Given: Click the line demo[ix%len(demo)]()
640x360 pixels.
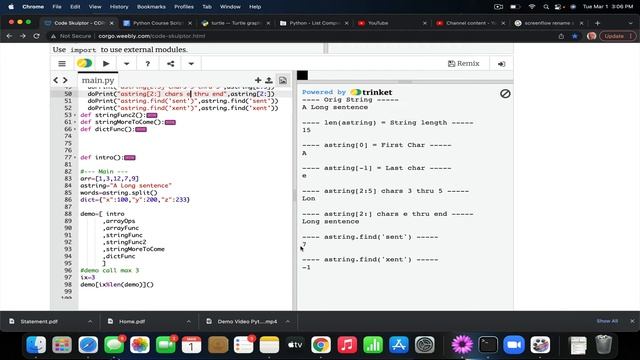Looking at the screenshot, I should click(x=117, y=284).
